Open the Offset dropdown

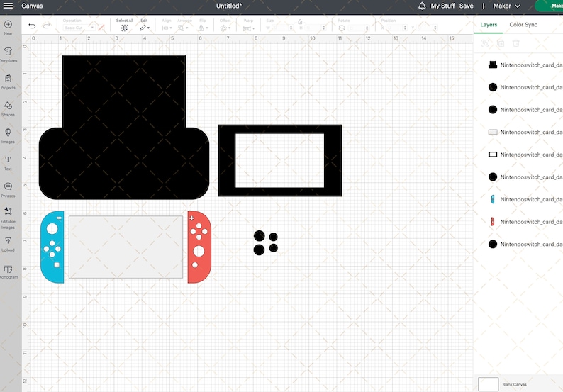click(225, 28)
